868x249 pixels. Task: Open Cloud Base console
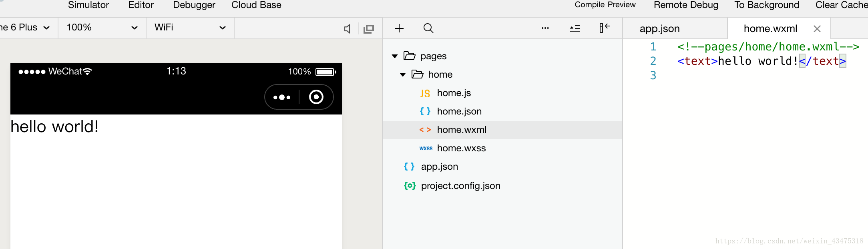[256, 5]
